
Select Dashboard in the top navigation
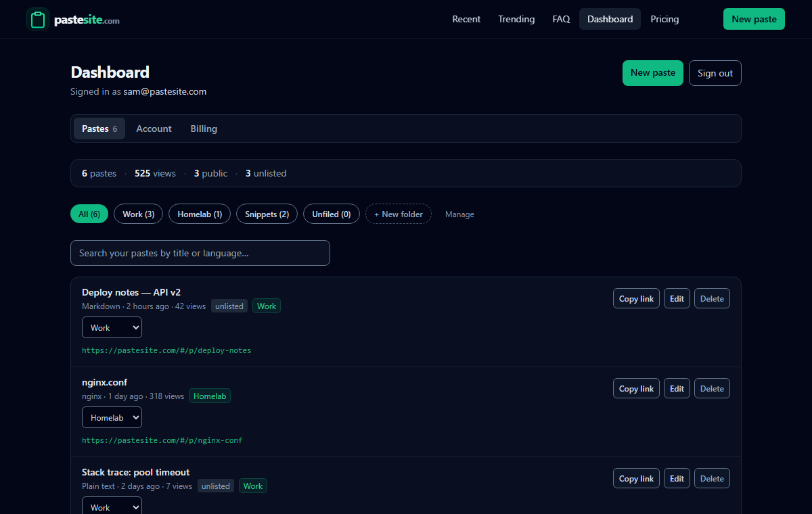(x=610, y=19)
